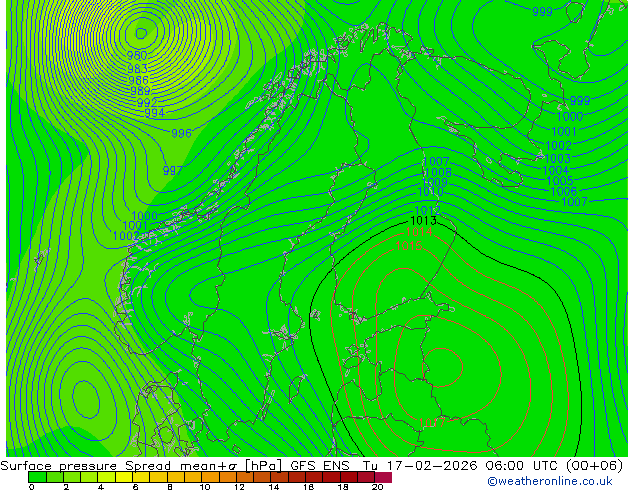
Task: Click the 989 isobar label
Action: pos(140,91)
